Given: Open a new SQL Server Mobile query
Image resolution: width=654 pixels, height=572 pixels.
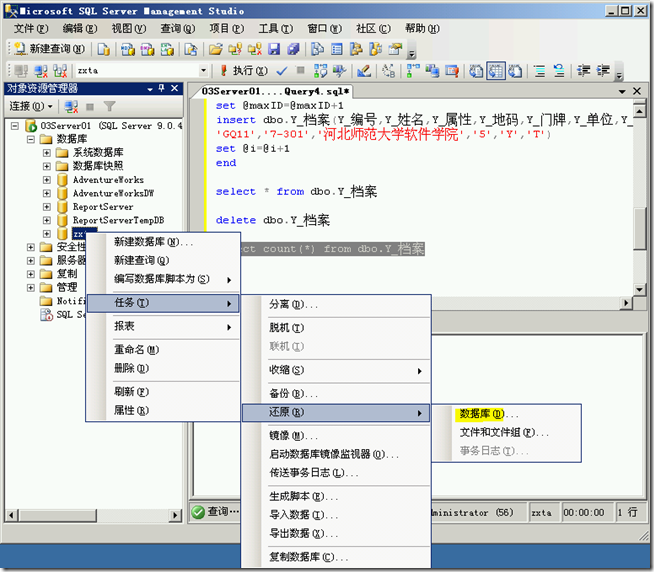Looking at the screenshot, I should [x=191, y=49].
